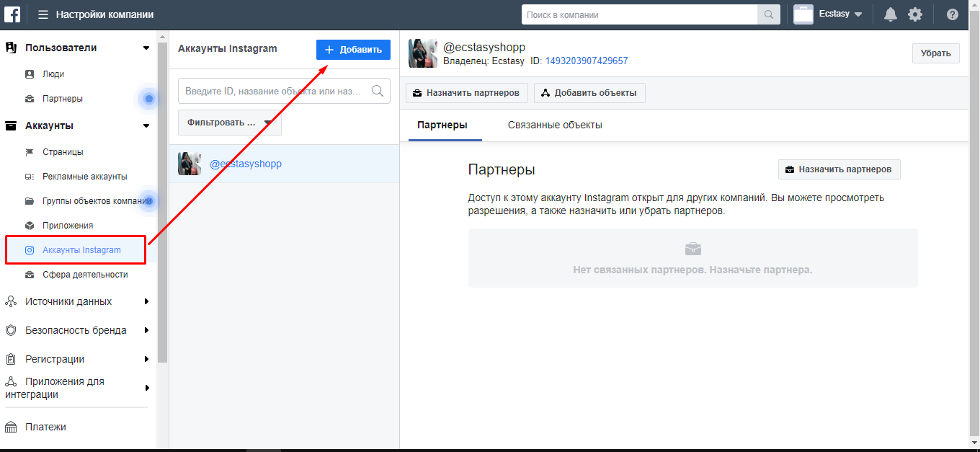Click the Люди person icon
Screen dimensions: 980x452
coord(30,74)
